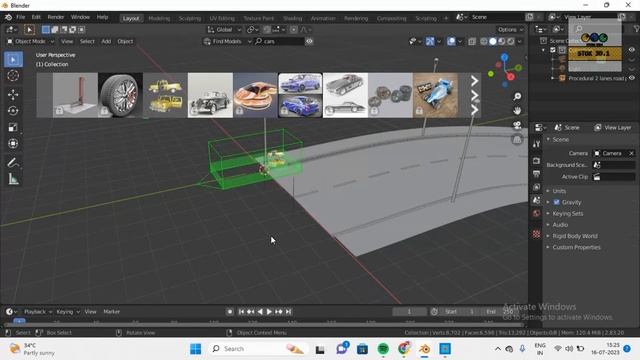Click the current frame number field
The image size is (640, 360).
(x=409, y=311)
